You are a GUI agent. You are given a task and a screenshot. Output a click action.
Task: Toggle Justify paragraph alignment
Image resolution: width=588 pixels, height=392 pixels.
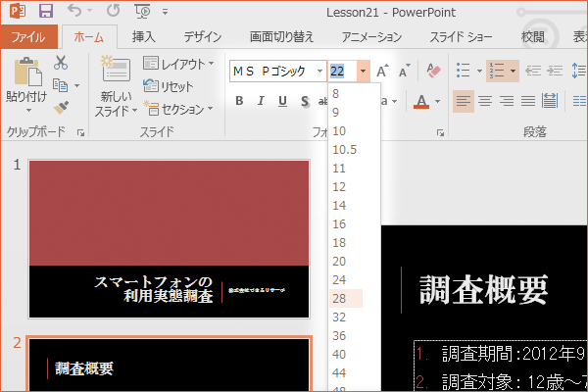tap(528, 101)
